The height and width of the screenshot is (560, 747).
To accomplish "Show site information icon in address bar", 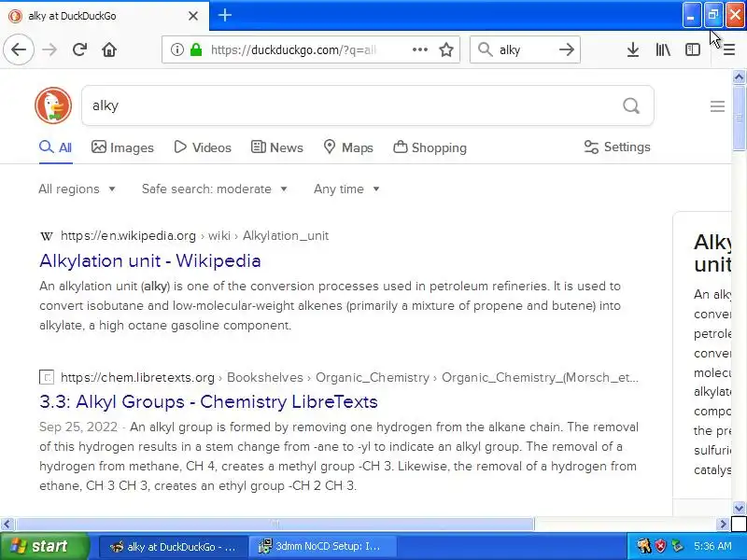I will coord(176,49).
